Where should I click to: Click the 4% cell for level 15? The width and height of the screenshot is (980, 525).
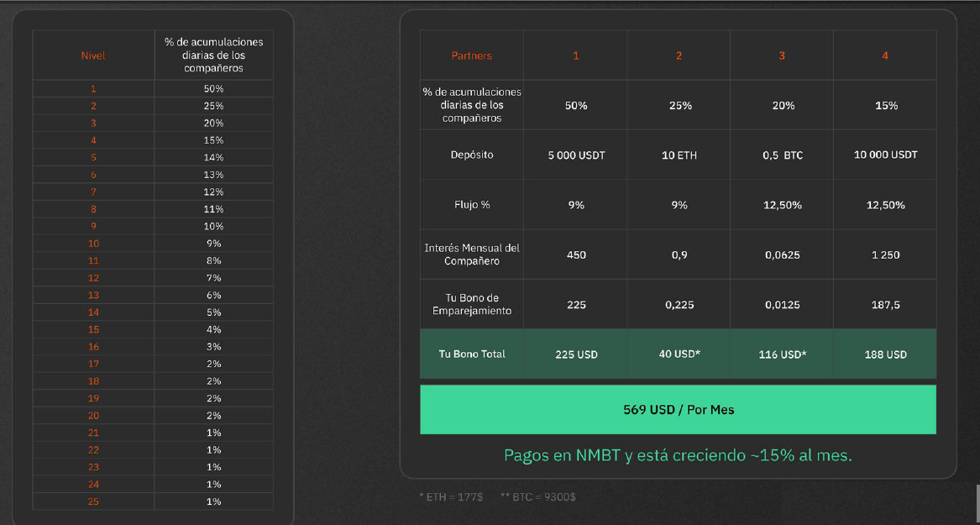pyautogui.click(x=214, y=329)
